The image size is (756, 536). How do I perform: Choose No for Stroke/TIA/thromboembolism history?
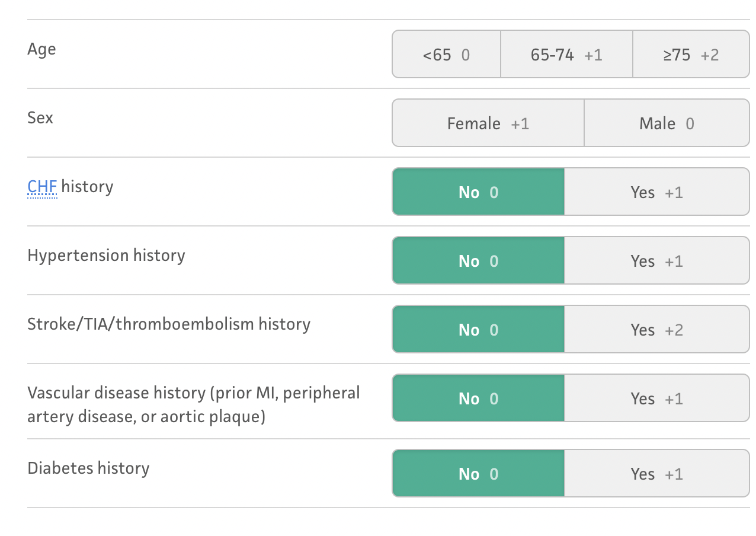point(478,330)
